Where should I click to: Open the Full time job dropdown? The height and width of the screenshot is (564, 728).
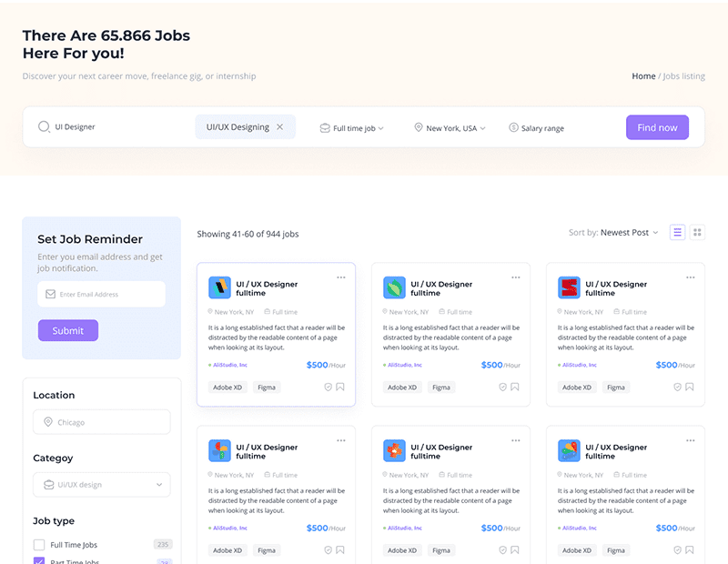pyautogui.click(x=351, y=128)
